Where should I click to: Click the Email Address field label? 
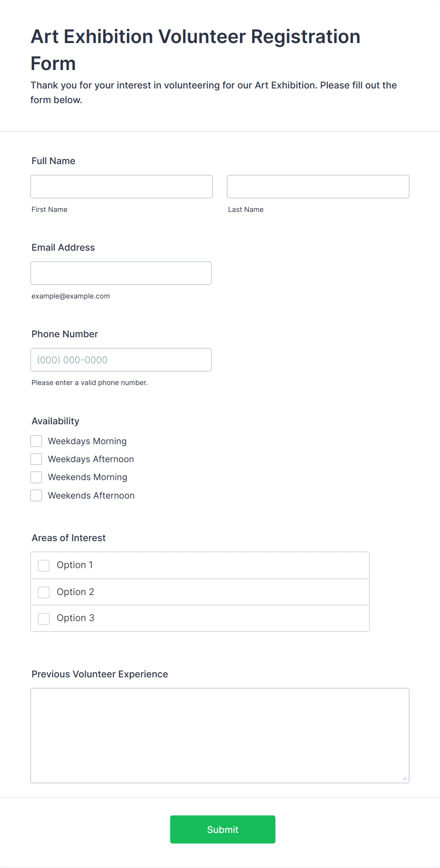point(63,247)
